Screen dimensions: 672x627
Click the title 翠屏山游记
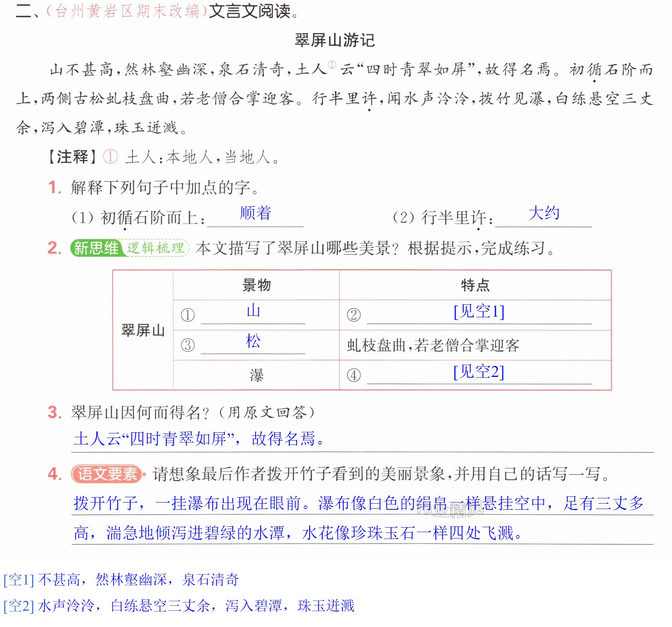(x=335, y=40)
